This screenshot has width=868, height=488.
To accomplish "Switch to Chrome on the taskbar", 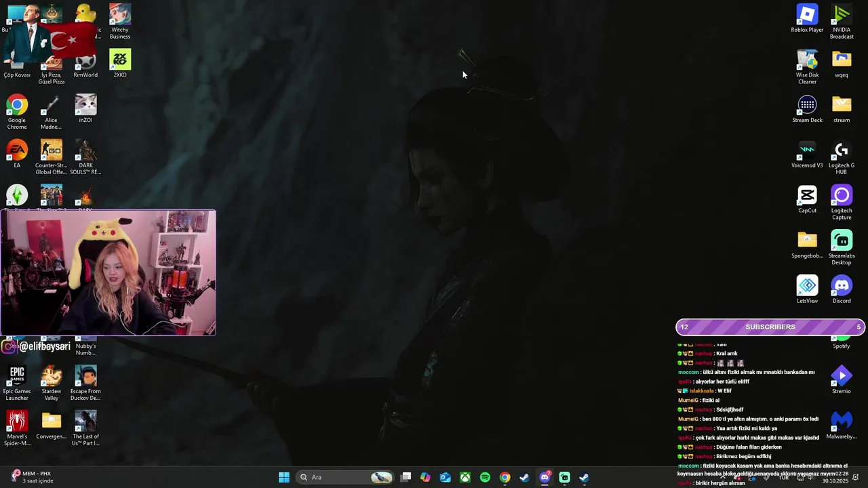I will coord(505,477).
